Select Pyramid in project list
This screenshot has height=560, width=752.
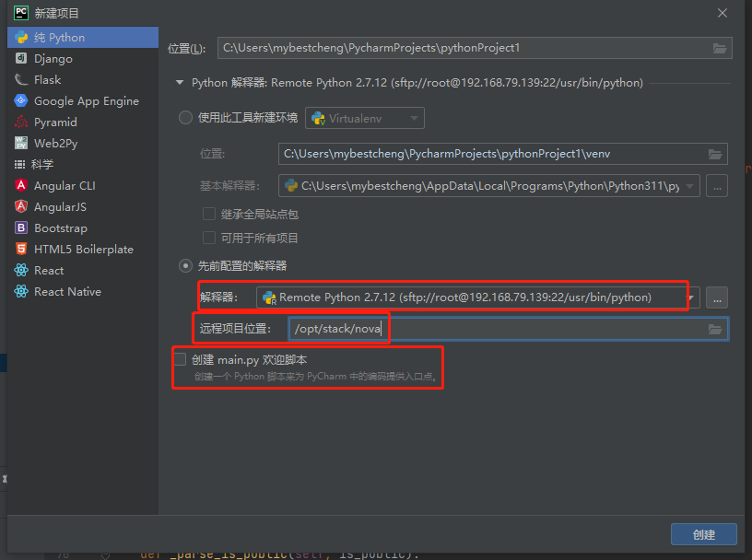click(x=83, y=122)
